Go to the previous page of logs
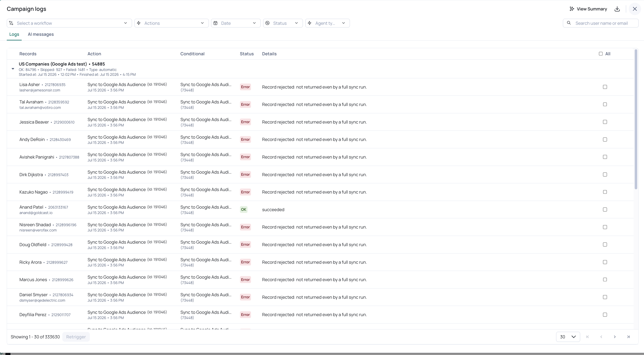This screenshot has width=644, height=355. tap(601, 337)
